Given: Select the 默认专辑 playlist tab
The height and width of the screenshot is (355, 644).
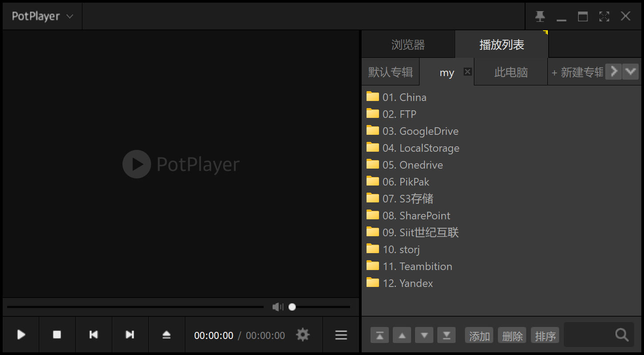Looking at the screenshot, I should click(x=391, y=72).
